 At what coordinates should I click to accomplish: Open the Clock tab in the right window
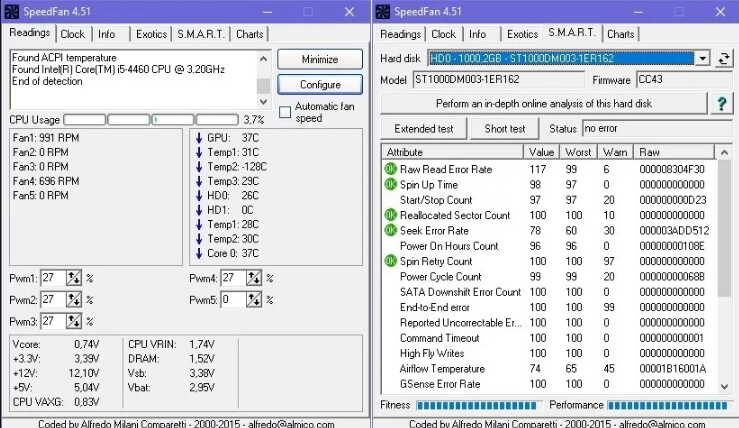point(443,34)
